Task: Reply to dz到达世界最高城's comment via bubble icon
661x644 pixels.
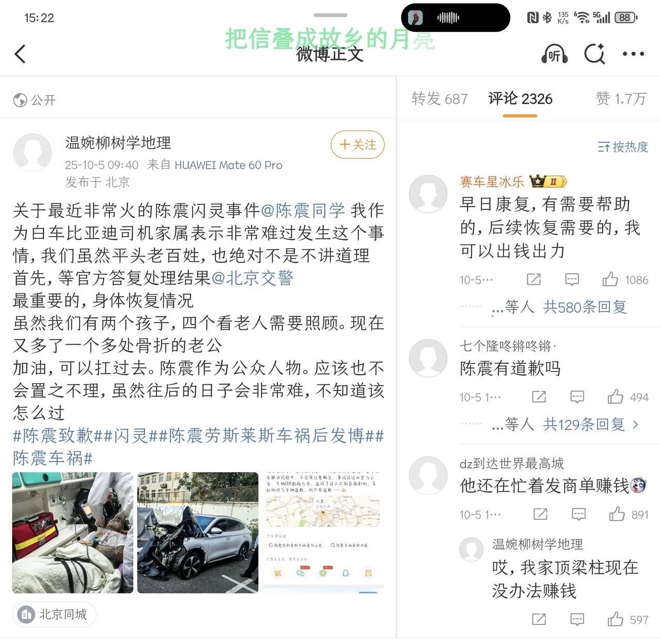Action: 578,514
